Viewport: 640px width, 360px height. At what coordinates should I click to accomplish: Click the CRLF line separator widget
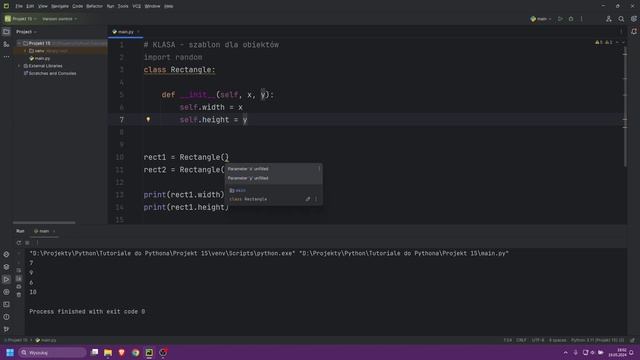tap(521, 340)
